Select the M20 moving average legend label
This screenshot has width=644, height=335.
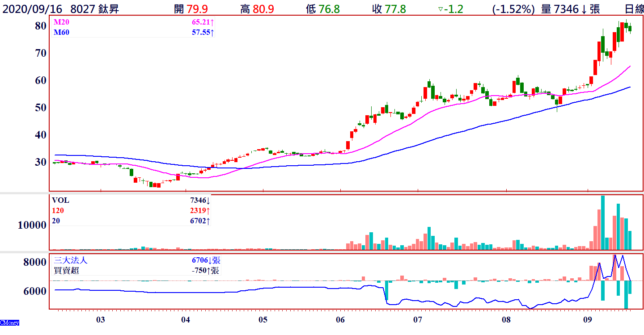click(x=62, y=21)
